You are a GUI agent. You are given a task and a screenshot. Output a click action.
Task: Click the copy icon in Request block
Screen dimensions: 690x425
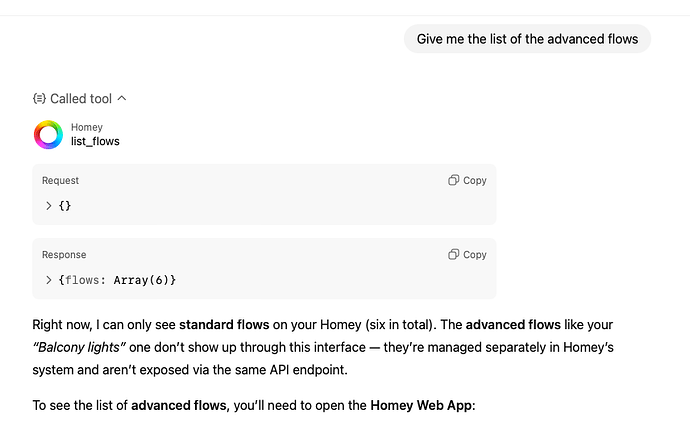tap(454, 180)
